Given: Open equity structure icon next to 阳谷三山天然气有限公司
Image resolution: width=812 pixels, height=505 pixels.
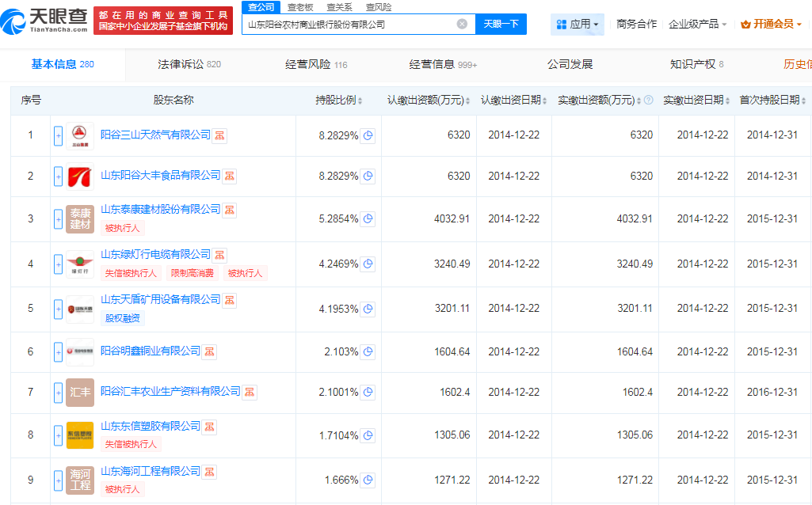Looking at the screenshot, I should click(x=219, y=135).
